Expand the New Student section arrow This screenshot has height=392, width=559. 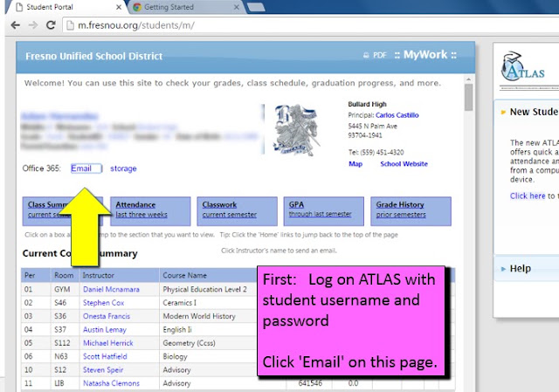point(503,113)
